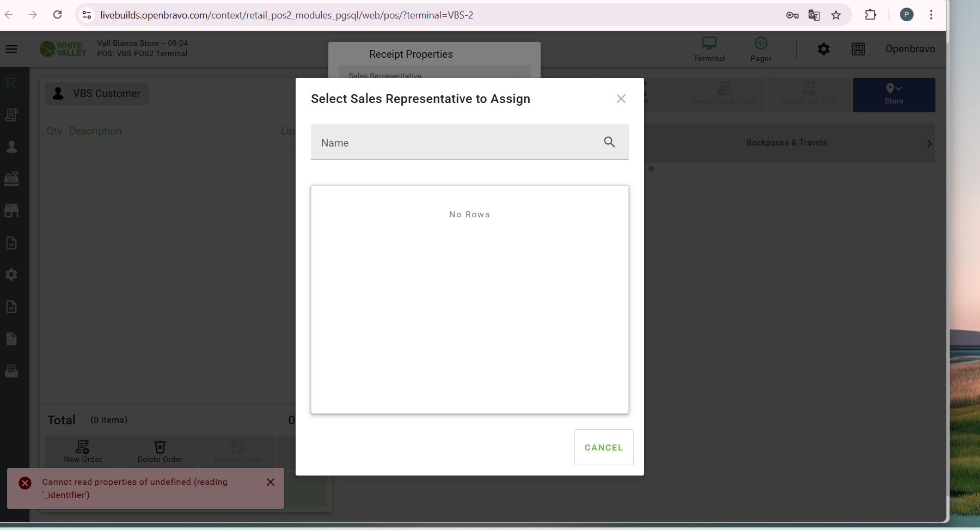980x530 pixels.
Task: Bookmark this page with the star
Action: (836, 15)
